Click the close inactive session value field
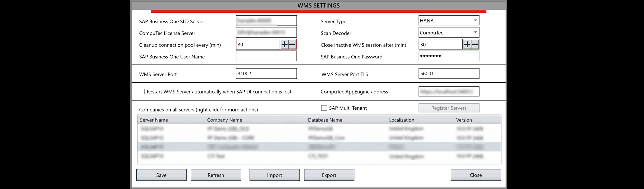The width and height of the screenshot is (644, 189). click(440, 44)
